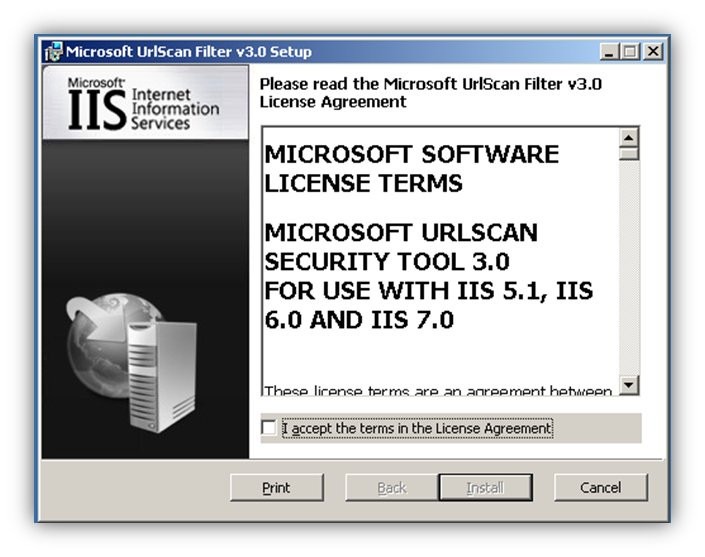This screenshot has height=557, width=705.
Task: Click the 'Please read the Microsoft UrlScan' instruction
Action: (x=430, y=93)
